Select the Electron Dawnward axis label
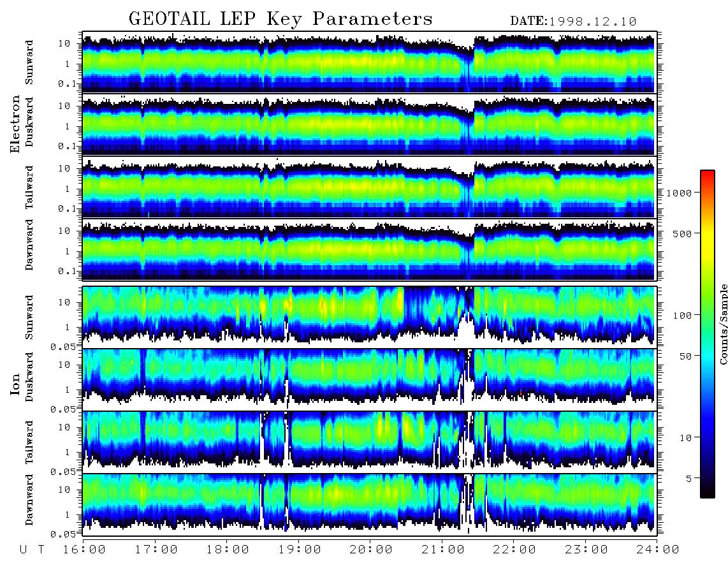 point(29,245)
